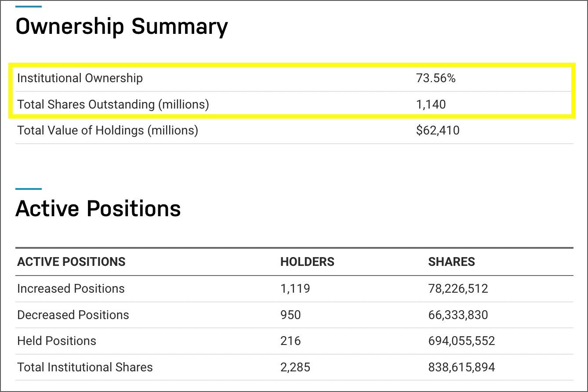
Task: Click the HOLDERS column header
Action: coord(307,262)
